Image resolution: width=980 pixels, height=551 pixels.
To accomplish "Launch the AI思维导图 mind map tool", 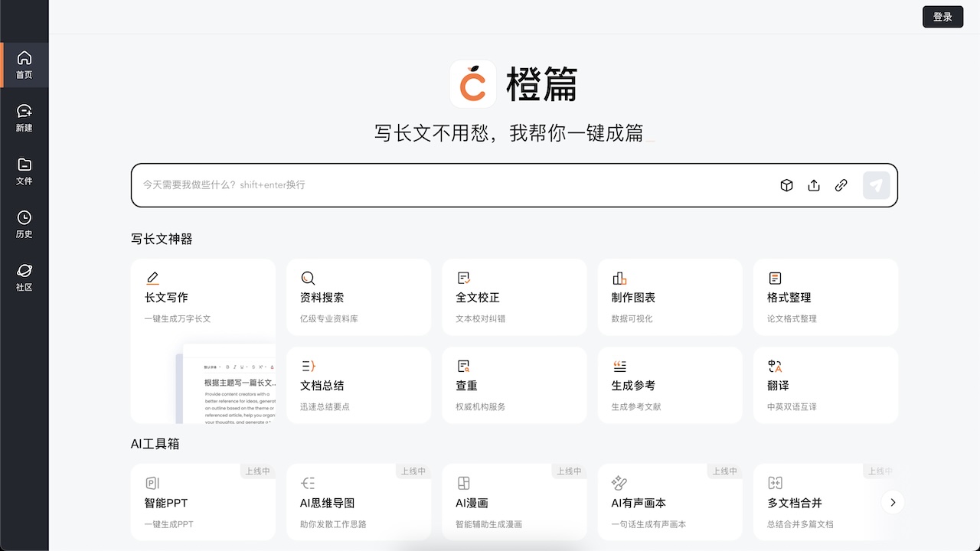I will point(358,502).
